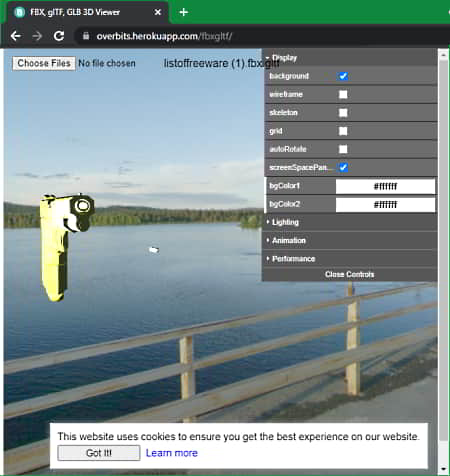Enable the wireframe checkbox

[343, 95]
